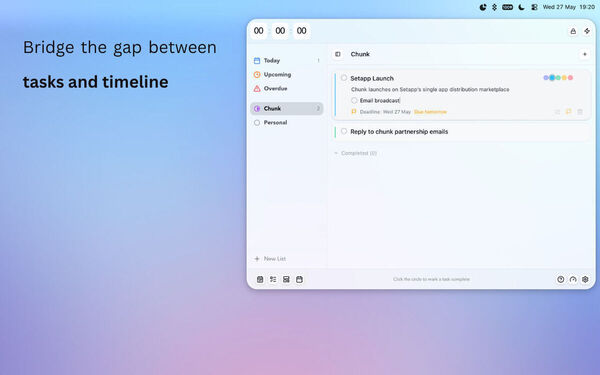
Task: Click the yellow flag icon on Setapp Launch row
Action: [x=569, y=112]
